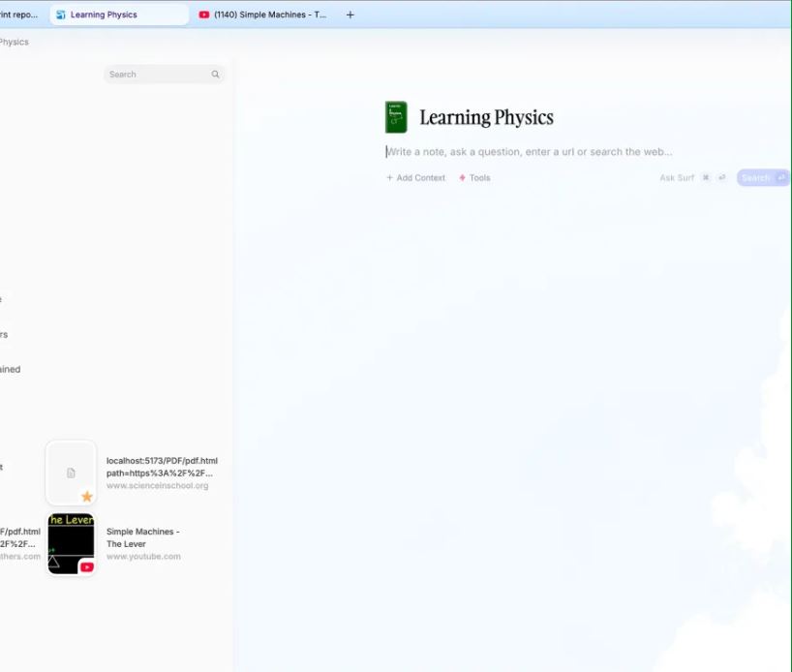
Task: Click the www.youtube.com source text
Action: 143,557
